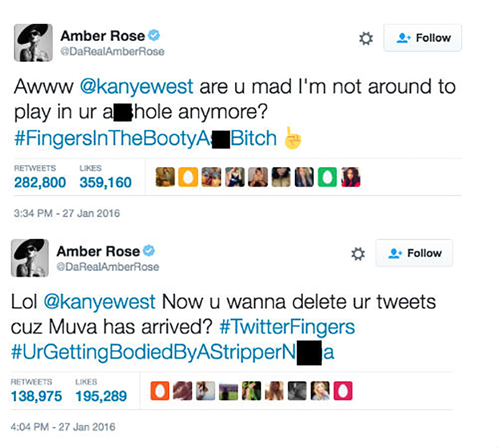Follow Amber Rose from the second tweet
The image size is (498, 448).
[414, 253]
